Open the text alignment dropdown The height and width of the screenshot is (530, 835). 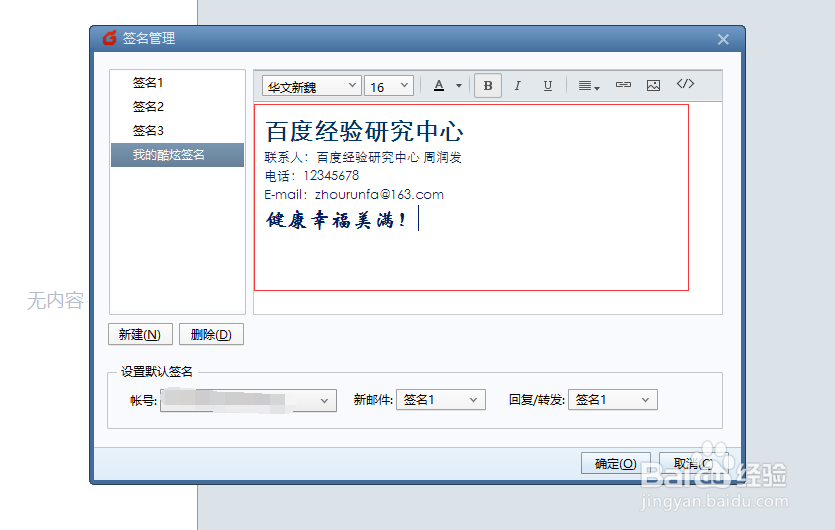588,86
